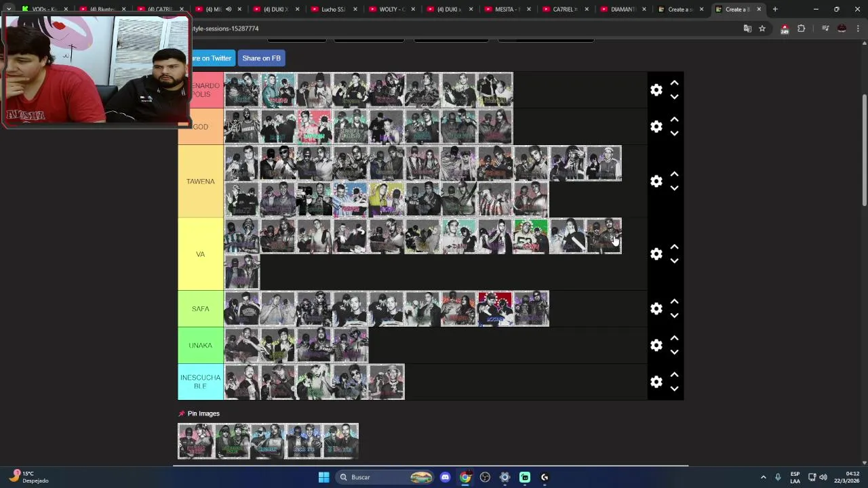Move the VA tier up
Image resolution: width=868 pixels, height=488 pixels.
(674, 247)
